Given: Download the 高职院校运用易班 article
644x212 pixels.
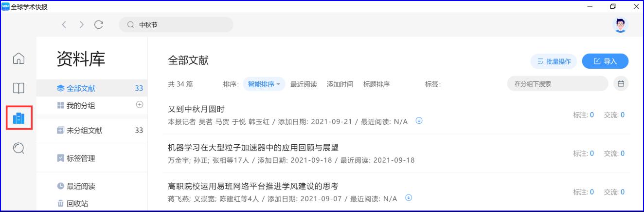Looking at the screenshot, I should coord(409,198).
